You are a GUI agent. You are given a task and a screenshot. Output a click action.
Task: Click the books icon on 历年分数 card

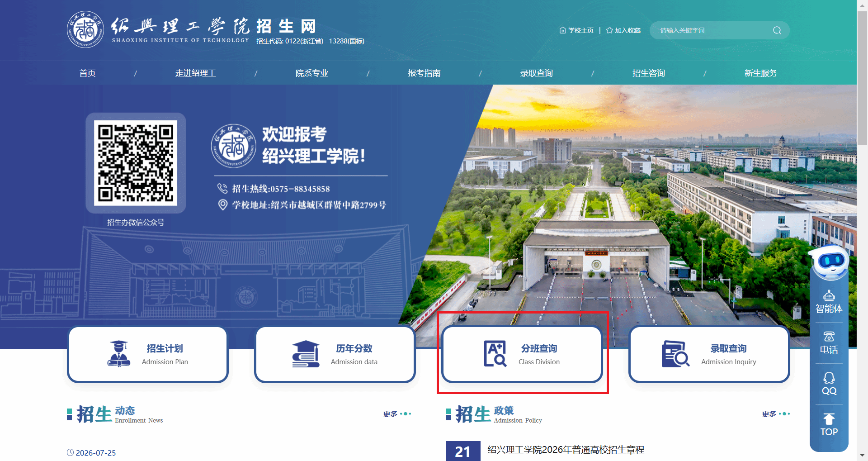click(x=306, y=354)
